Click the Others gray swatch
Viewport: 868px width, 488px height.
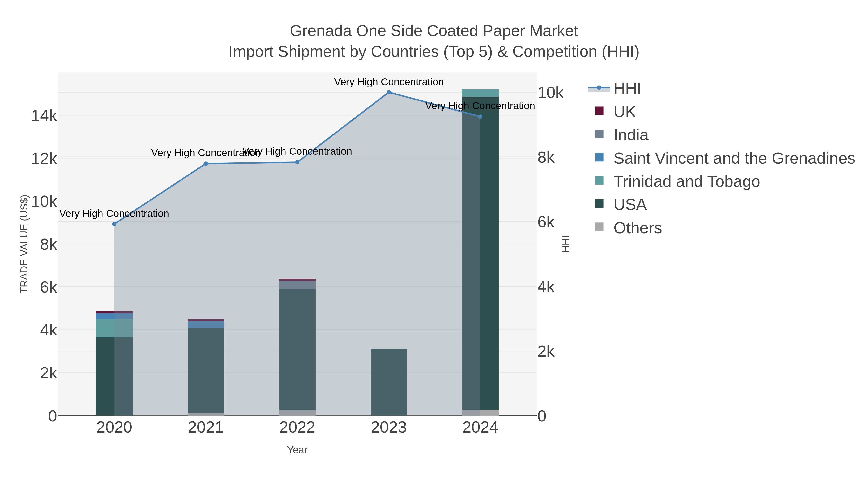coord(599,227)
